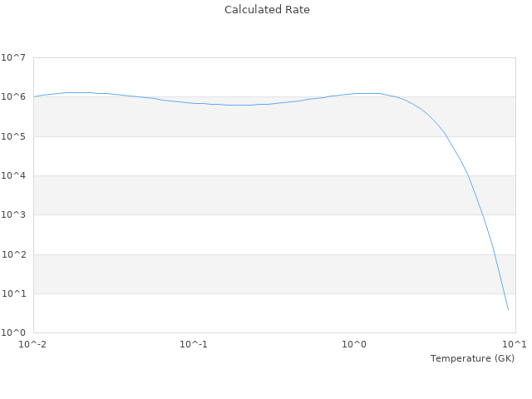Image resolution: width=532 pixels, height=399 pixels.
Task: Click the 10^-2 x-axis tick label
Action: [33, 344]
